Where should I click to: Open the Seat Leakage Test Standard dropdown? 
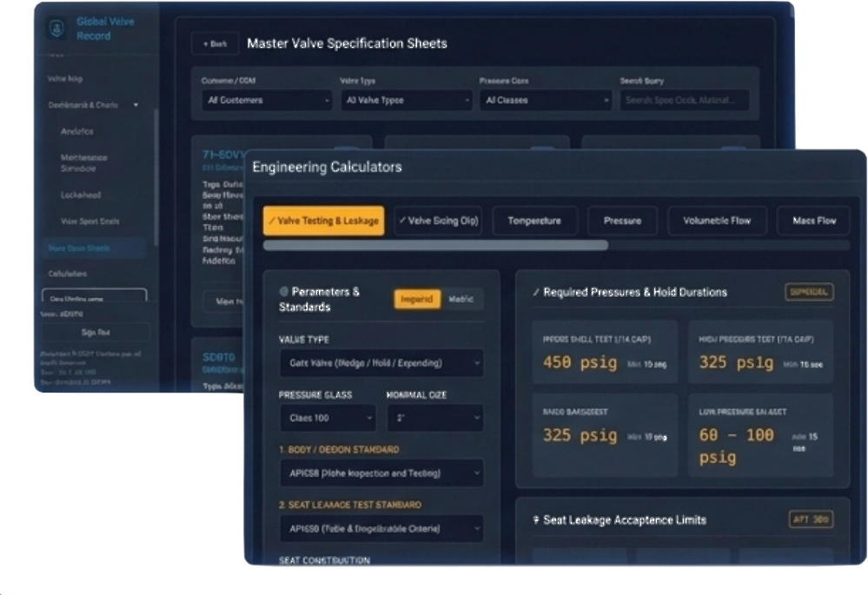click(x=382, y=529)
